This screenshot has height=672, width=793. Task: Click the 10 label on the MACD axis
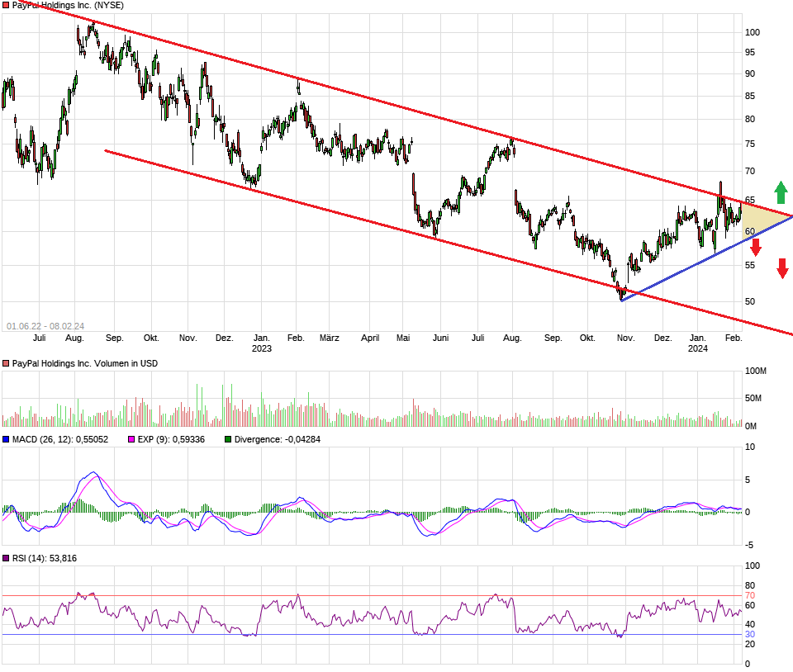(750, 447)
